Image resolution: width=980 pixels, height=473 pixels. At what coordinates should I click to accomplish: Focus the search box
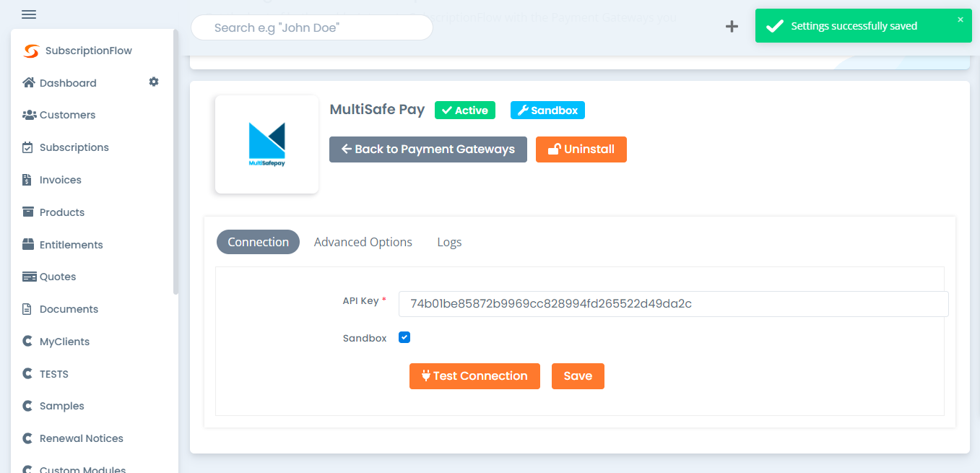tap(312, 27)
